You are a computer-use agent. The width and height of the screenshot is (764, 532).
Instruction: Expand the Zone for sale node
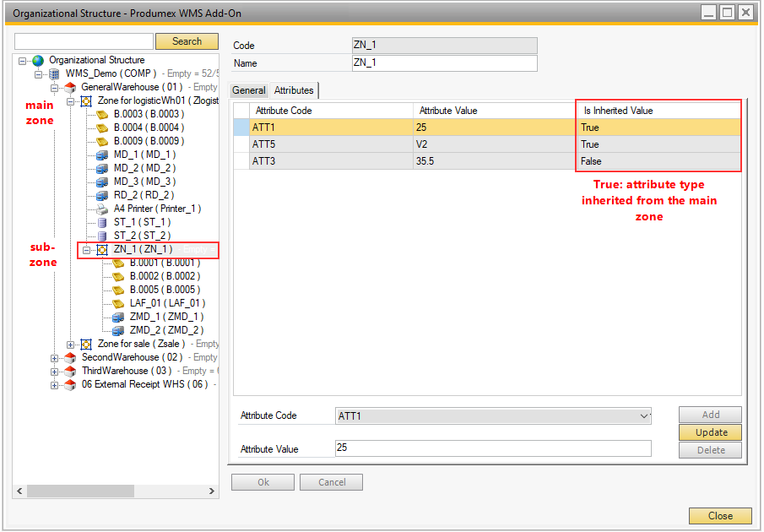pos(70,345)
